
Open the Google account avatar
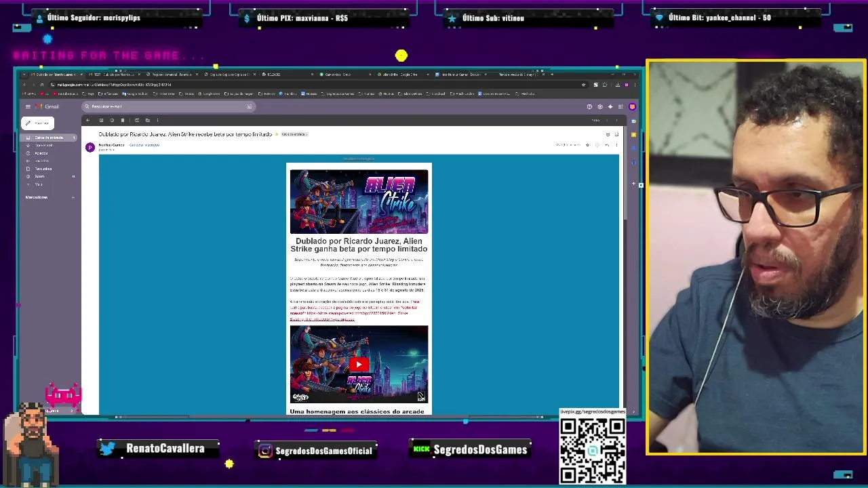click(632, 106)
